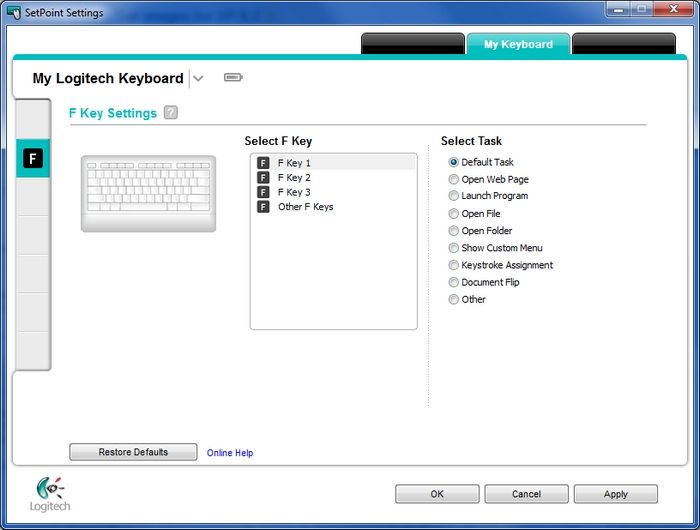Viewport: 700px width, 530px height.
Task: Click the Cancel button
Action: [526, 494]
